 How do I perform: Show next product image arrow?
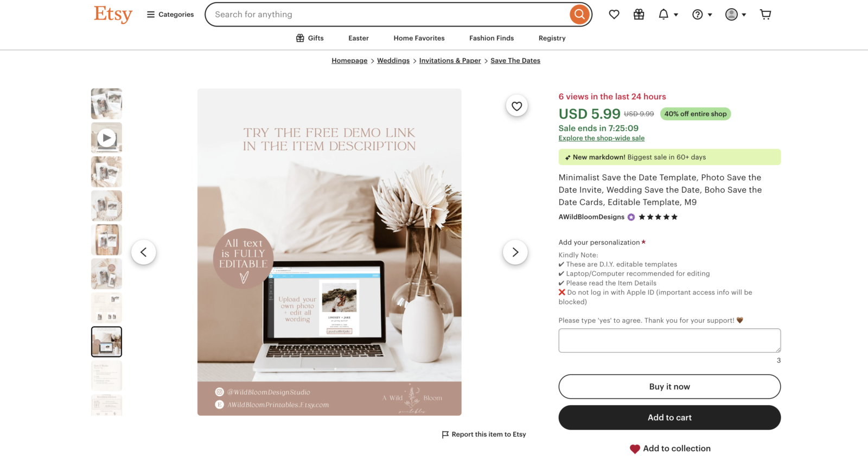[x=515, y=252]
